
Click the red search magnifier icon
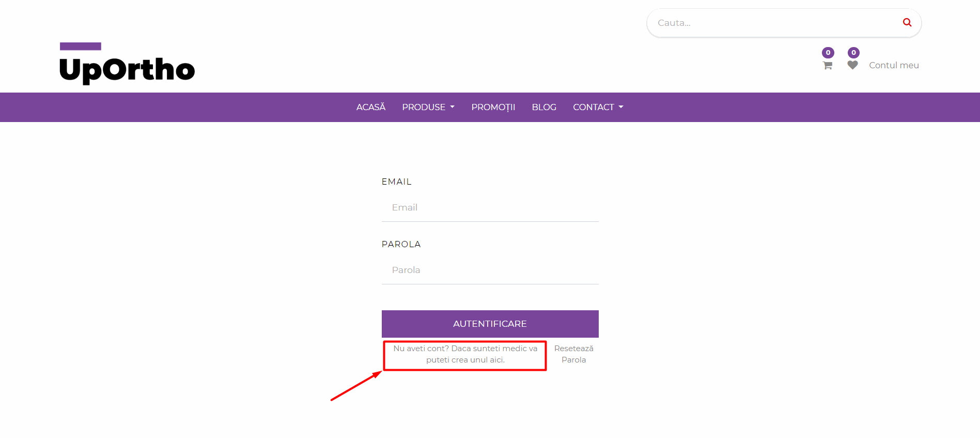tap(907, 22)
